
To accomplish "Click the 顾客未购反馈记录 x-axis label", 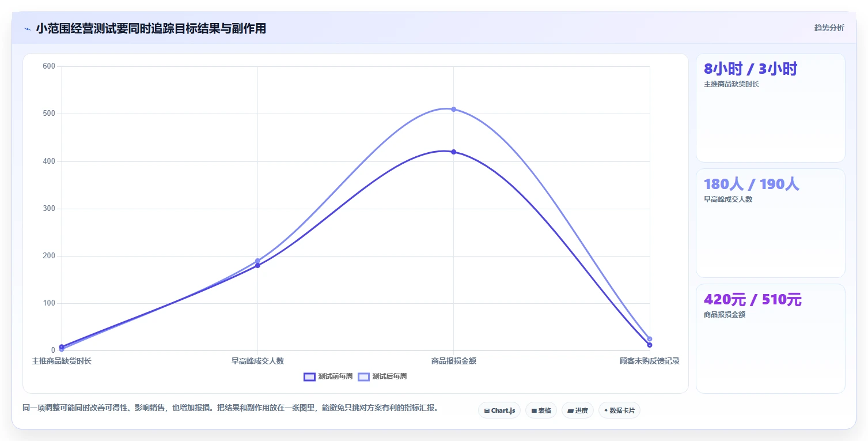I will pos(650,361).
